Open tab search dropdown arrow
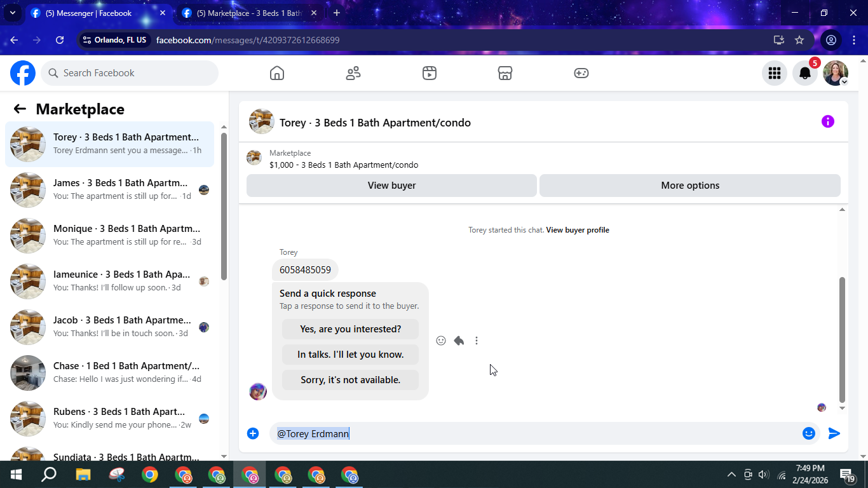This screenshot has width=868, height=488. (x=12, y=13)
